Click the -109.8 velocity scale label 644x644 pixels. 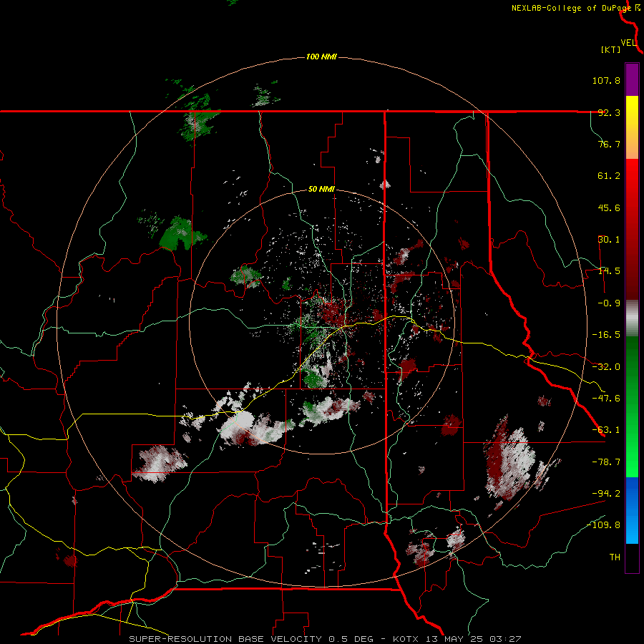click(603, 525)
